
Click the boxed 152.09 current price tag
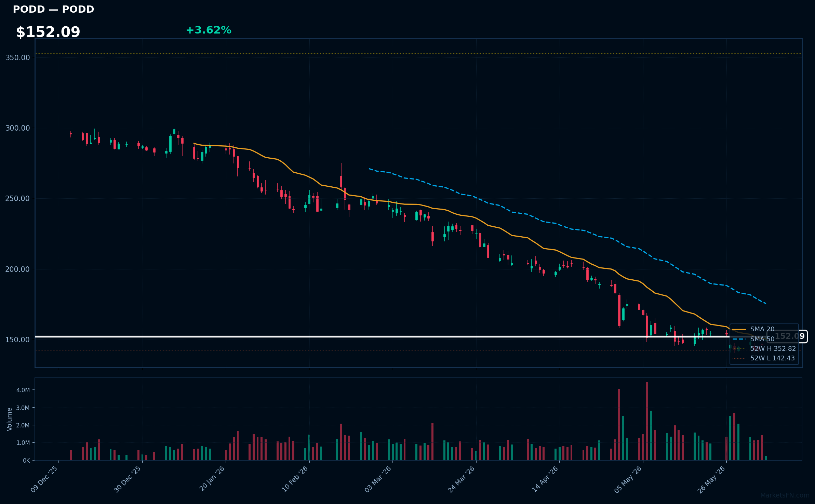[787, 336]
